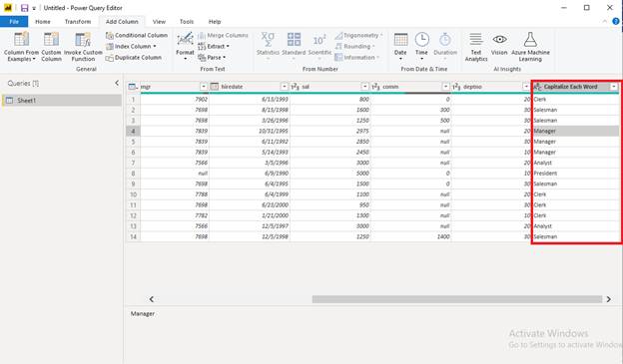Open the File menu

point(14,21)
